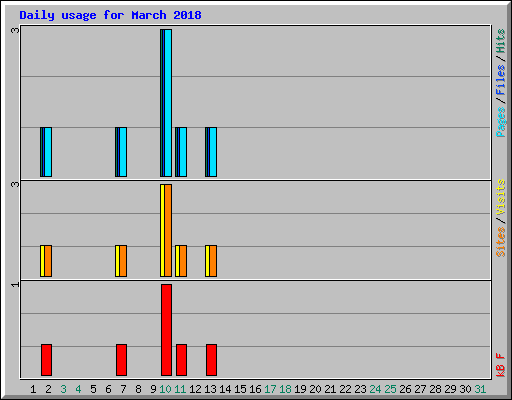Click the cyan bar for day 7

coord(123,152)
